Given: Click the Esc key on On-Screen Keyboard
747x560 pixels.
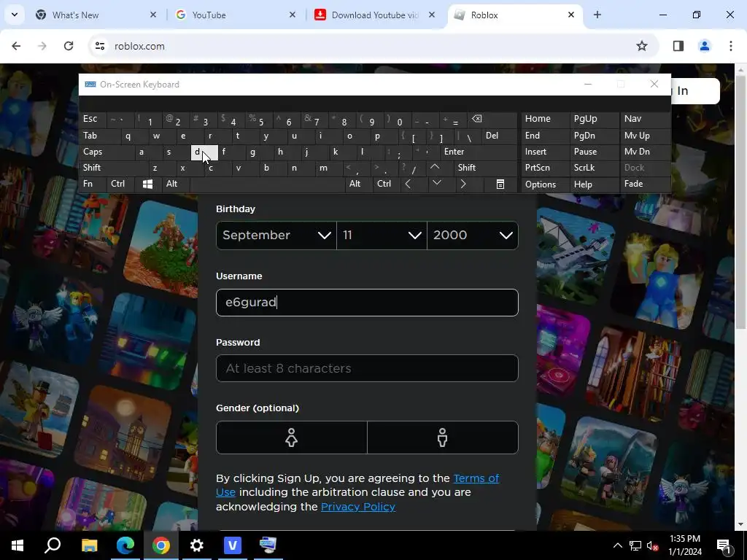Looking at the screenshot, I should tap(93, 119).
